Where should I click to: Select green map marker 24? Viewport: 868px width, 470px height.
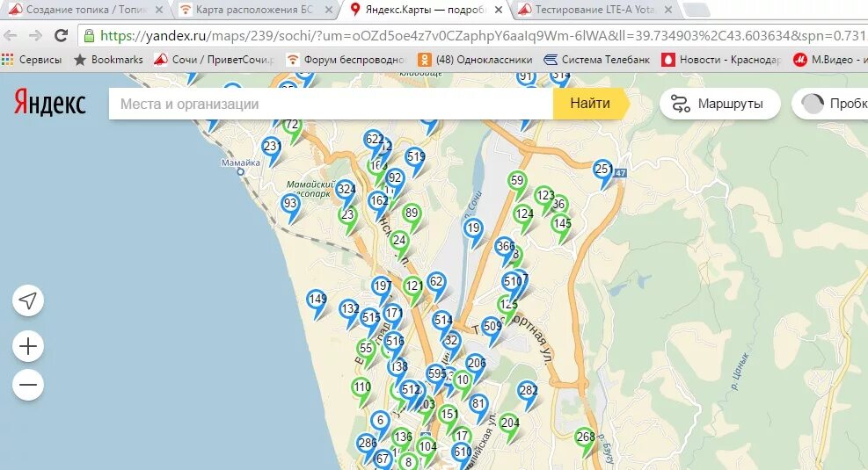[399, 242]
